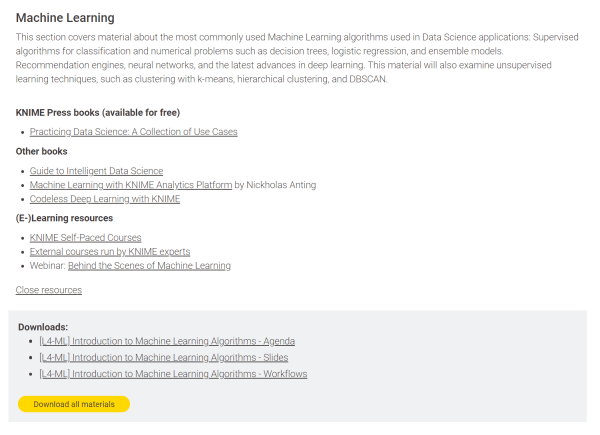The height and width of the screenshot is (435, 600).
Task: Select the Machine Learning section heading
Action: (x=65, y=18)
